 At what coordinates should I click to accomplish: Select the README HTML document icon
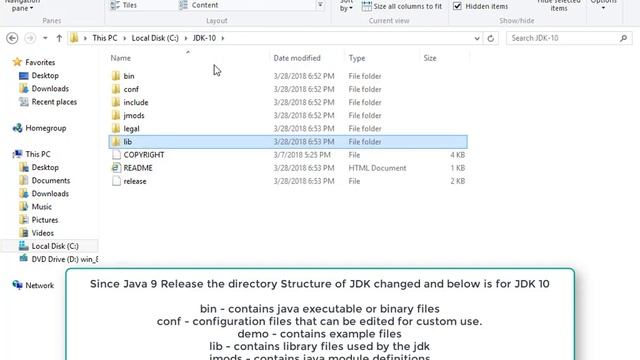pyautogui.click(x=116, y=168)
